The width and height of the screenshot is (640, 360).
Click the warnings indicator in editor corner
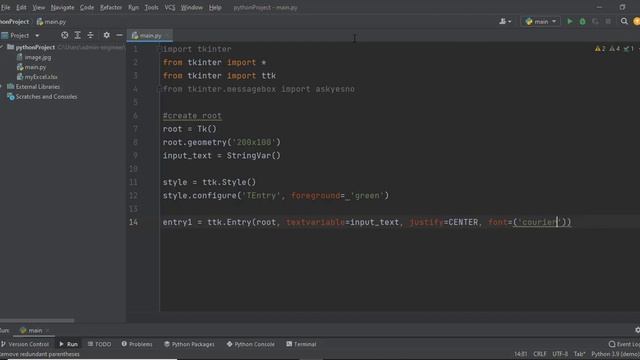(x=614, y=49)
